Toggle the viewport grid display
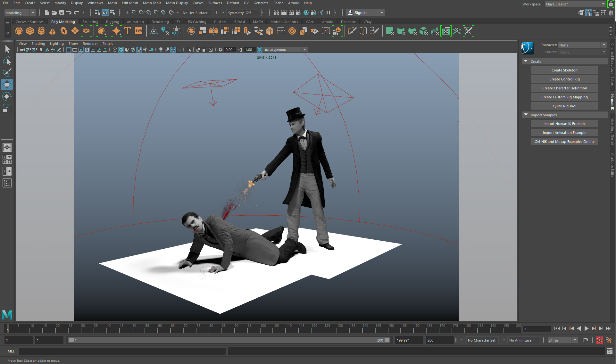The height and width of the screenshot is (364, 616). (x=69, y=50)
